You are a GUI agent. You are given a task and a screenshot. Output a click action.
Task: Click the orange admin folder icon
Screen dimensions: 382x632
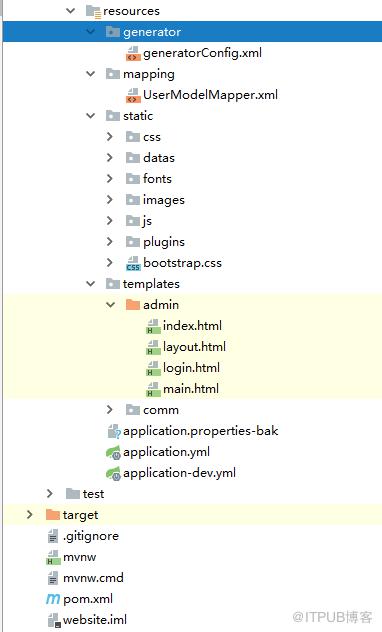click(x=133, y=304)
